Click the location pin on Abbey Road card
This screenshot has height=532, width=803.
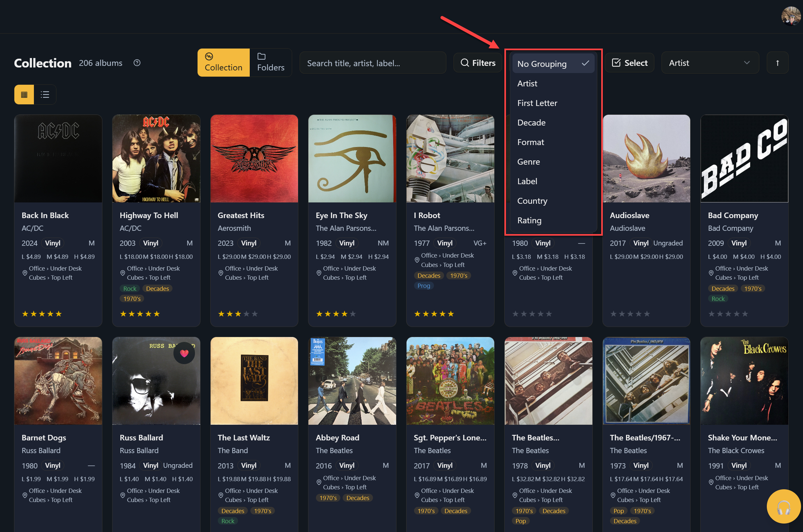tap(319, 482)
